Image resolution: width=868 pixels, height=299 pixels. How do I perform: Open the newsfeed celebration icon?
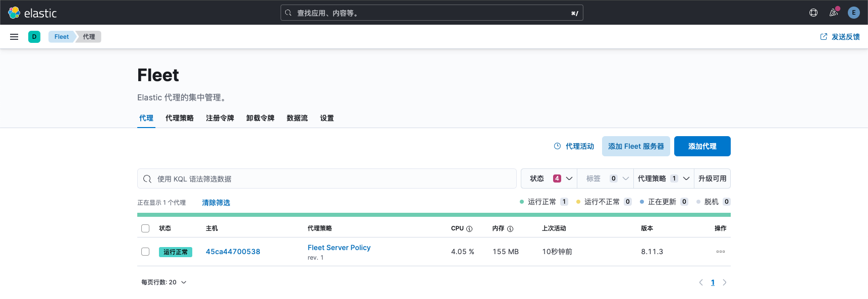[834, 13]
